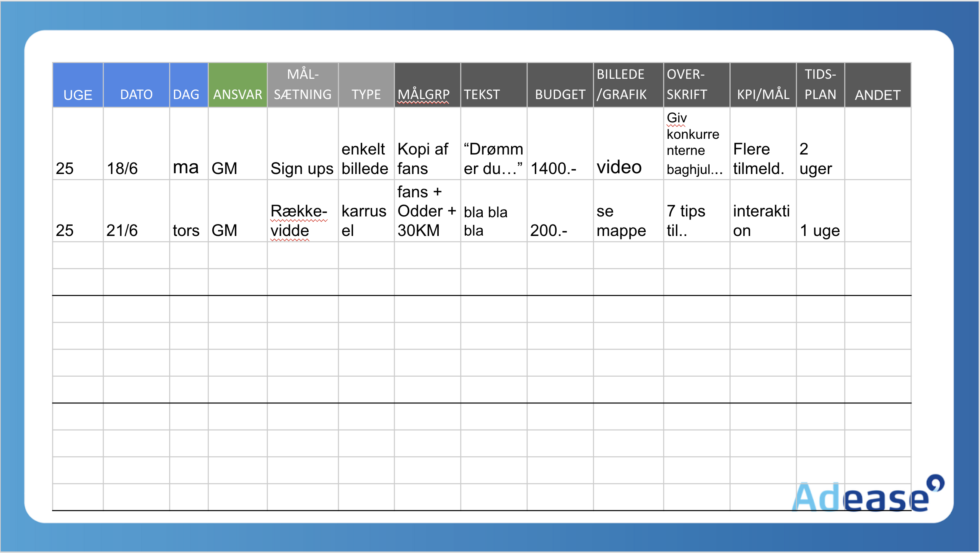Viewport: 980px width, 553px height.
Task: Select the se mappe cell
Action: 628,211
